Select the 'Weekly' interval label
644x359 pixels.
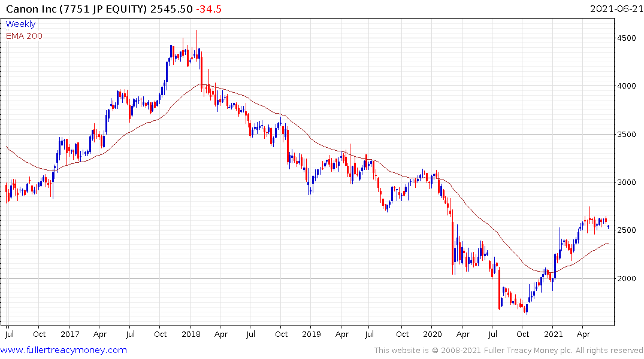[20, 24]
